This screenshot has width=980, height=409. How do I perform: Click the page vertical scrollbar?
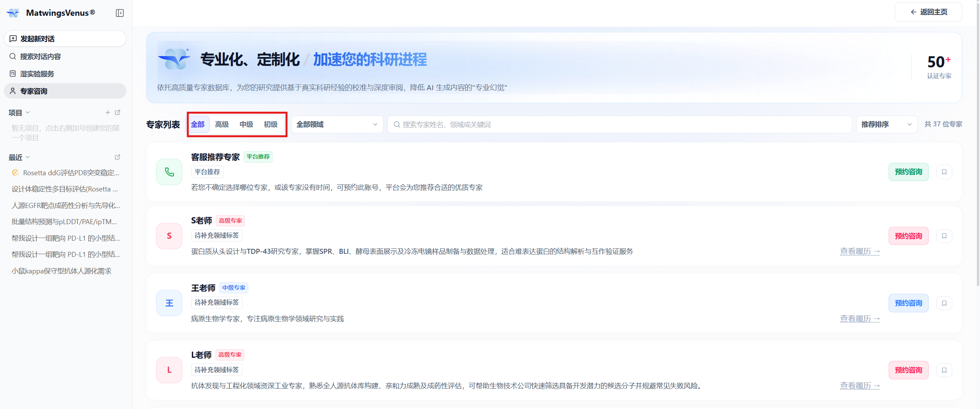tap(978, 144)
